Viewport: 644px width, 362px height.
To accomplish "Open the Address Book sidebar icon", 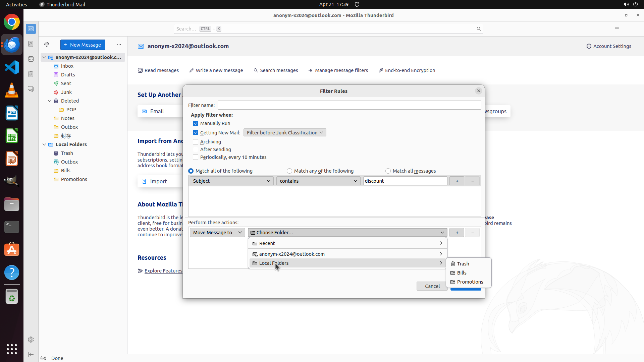I will pyautogui.click(x=31, y=44).
